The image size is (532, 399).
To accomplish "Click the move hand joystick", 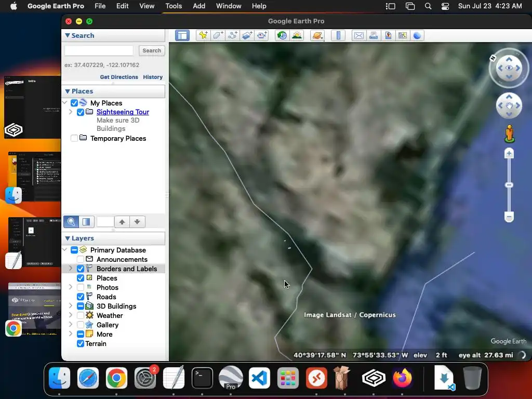I will tap(509, 105).
